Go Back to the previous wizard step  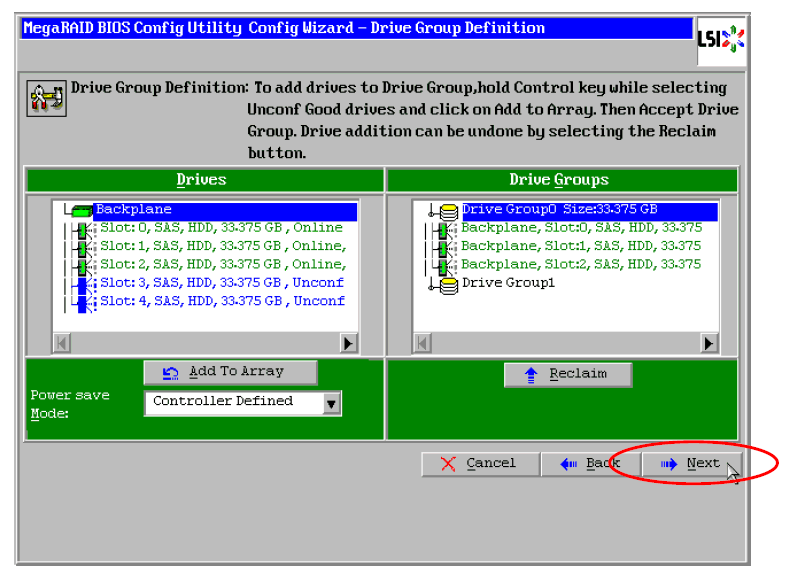click(590, 464)
